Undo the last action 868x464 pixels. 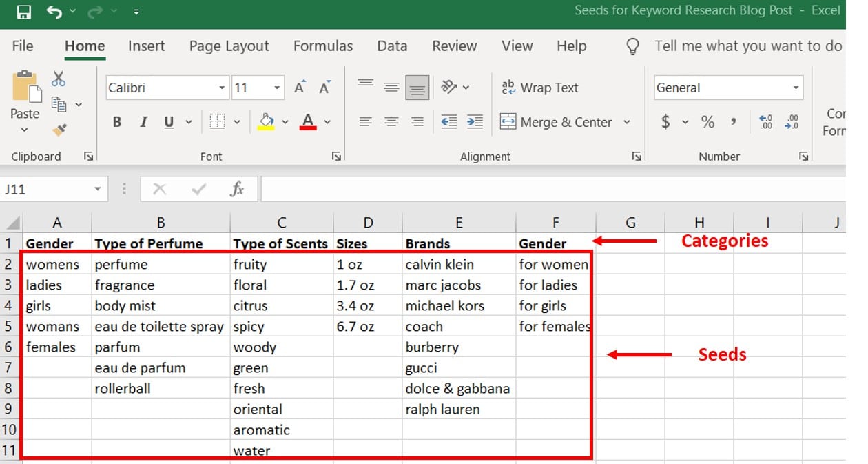click(x=54, y=12)
